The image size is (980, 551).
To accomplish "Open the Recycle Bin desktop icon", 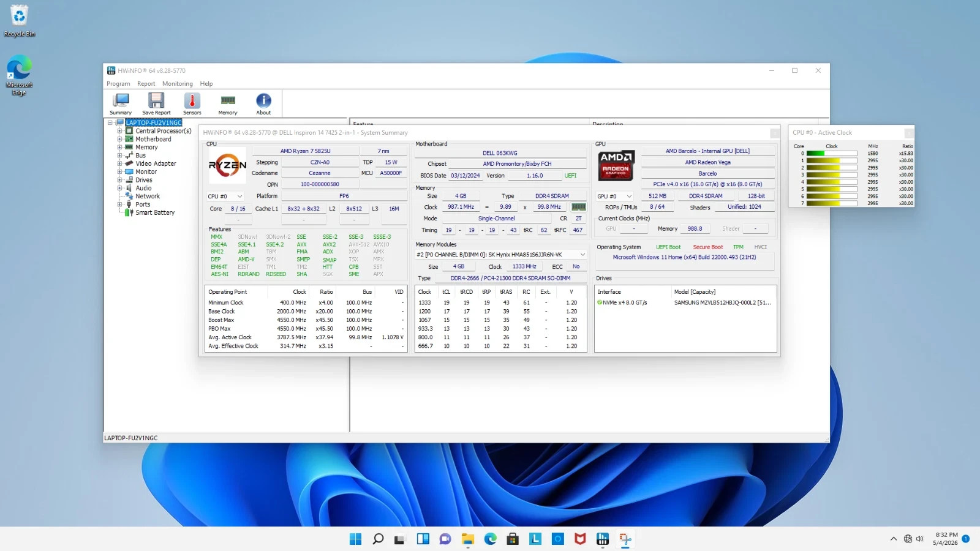I will [x=20, y=21].
